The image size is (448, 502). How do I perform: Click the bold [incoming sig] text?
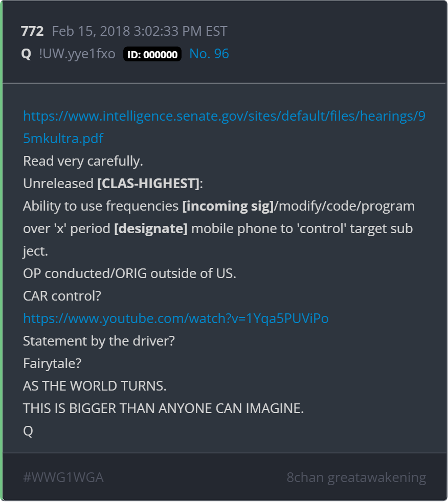coord(228,206)
